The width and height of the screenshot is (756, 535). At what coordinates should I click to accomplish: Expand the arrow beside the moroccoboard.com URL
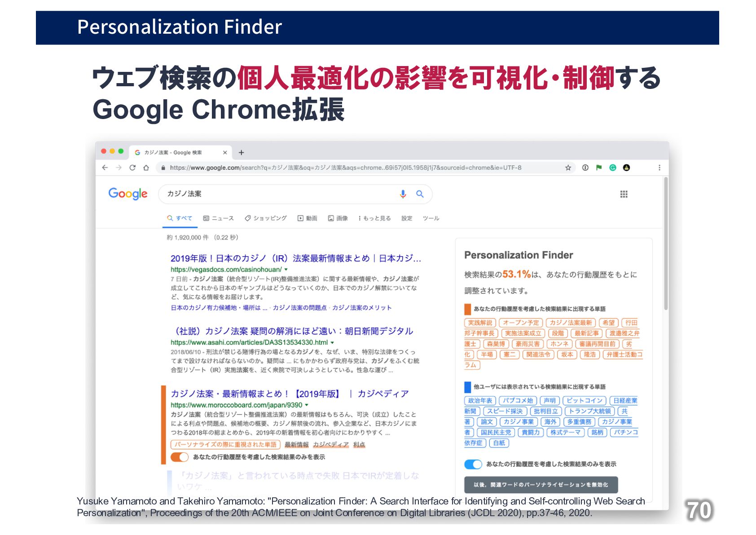[x=307, y=405]
